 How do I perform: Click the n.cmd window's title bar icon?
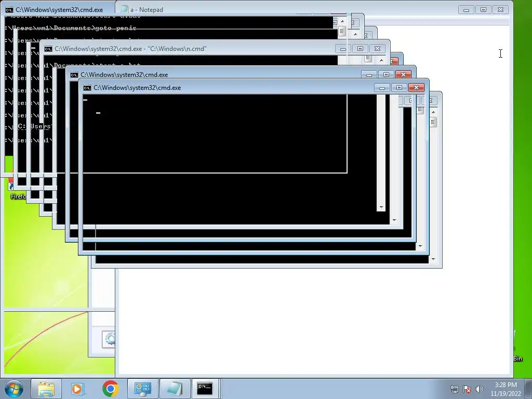[x=48, y=49]
